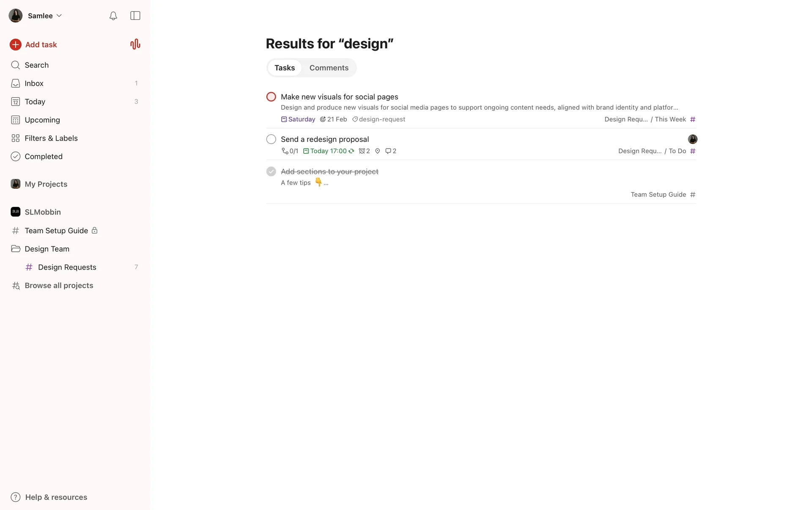Click the notifications bell icon

point(113,16)
